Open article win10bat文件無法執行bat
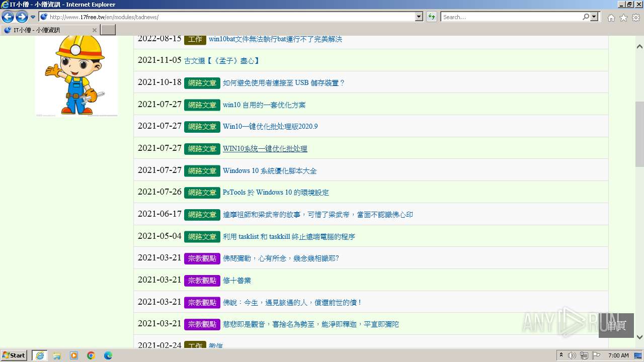The height and width of the screenshot is (362, 644). 275,39
